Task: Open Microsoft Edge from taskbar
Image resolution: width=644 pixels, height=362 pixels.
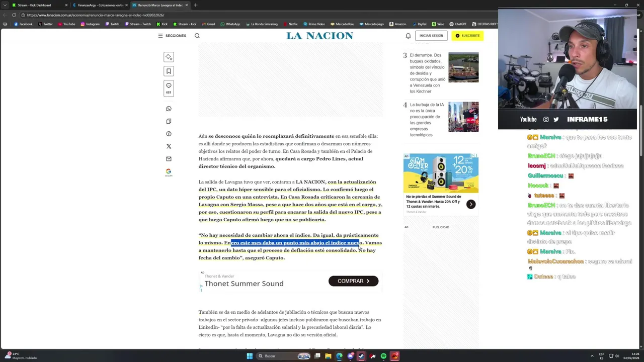Action: tap(339, 356)
